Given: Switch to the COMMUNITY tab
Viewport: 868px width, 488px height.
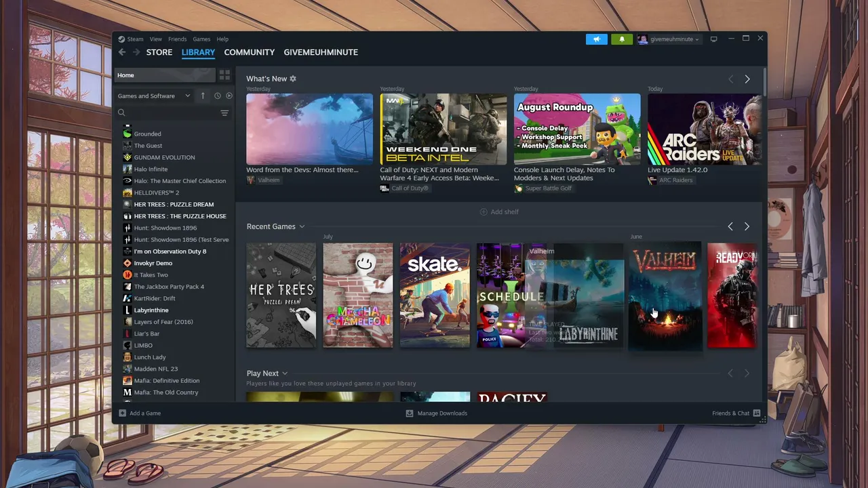Looking at the screenshot, I should [x=250, y=52].
